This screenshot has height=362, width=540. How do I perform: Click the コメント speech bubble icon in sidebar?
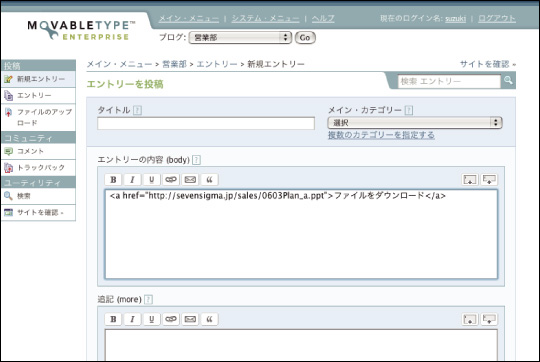8,151
